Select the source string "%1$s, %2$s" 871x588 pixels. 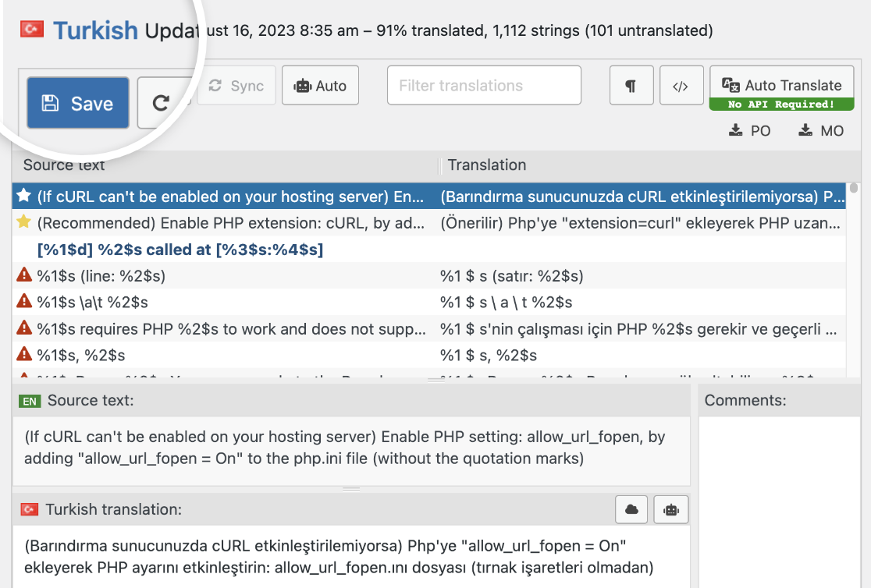[x=81, y=356]
